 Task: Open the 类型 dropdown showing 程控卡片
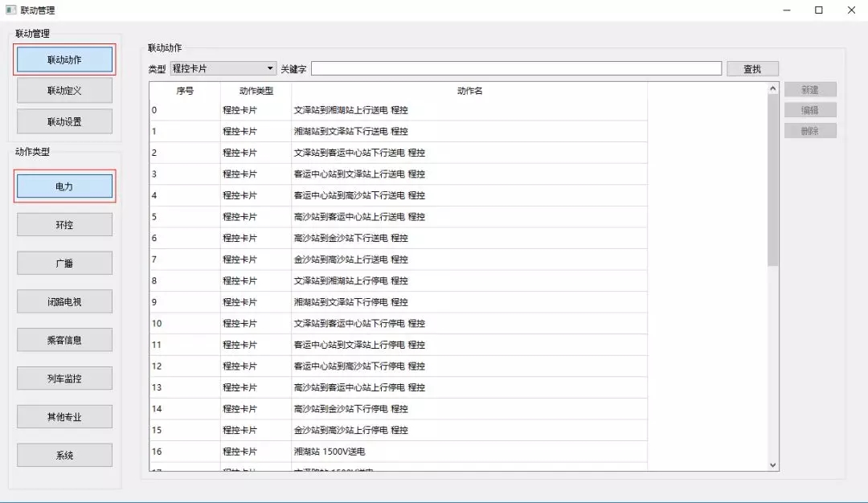tap(223, 68)
